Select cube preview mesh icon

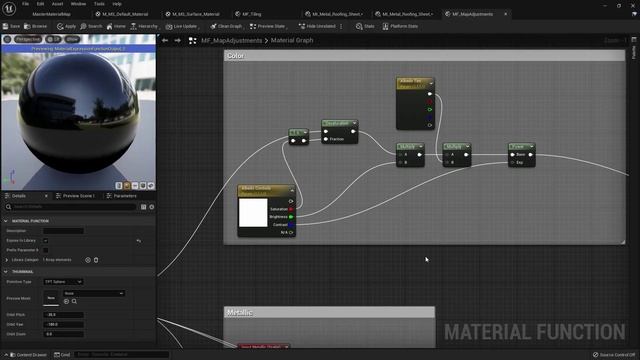[143, 186]
